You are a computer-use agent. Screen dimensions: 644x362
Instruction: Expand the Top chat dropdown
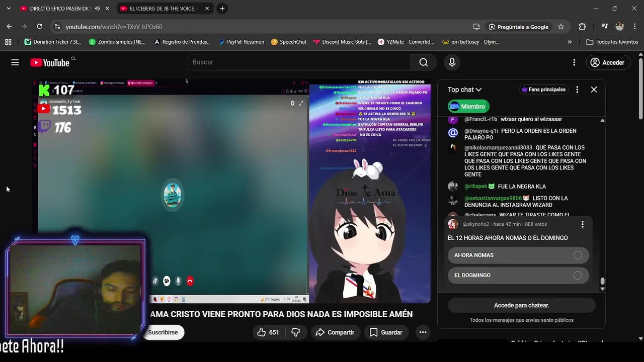(465, 89)
